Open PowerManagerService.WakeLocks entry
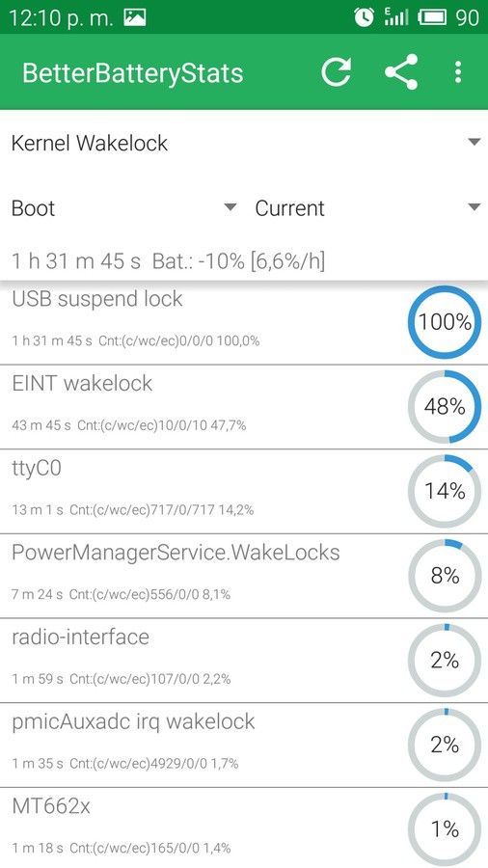Screen dimensions: 488x868 pos(244,577)
